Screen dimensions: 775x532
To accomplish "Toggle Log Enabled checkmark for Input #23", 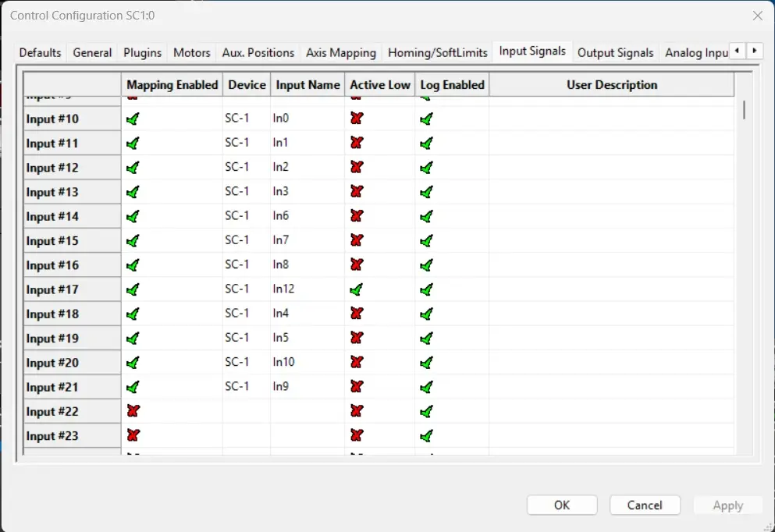I will (427, 436).
